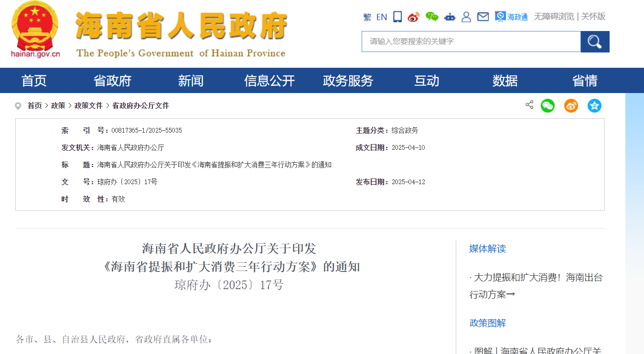Screen dimensions: 644x354
Task: Switch to traditional Chinese (繁)
Action: point(367,17)
